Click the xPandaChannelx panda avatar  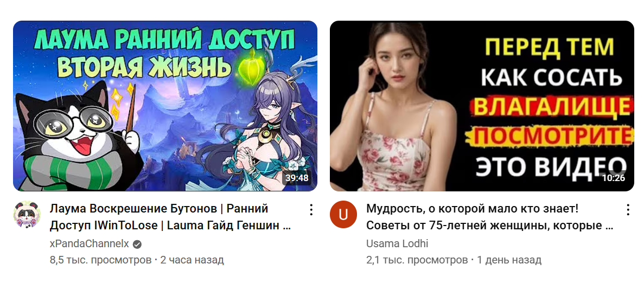pos(27,215)
